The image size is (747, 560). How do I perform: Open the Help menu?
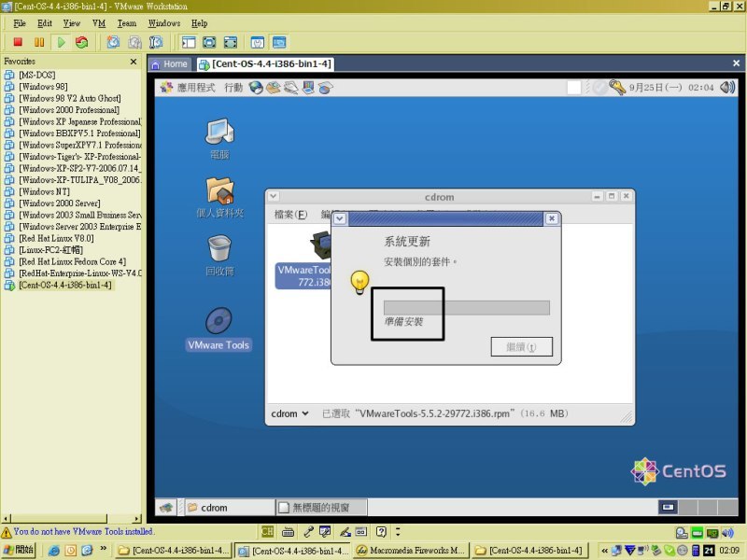[200, 23]
